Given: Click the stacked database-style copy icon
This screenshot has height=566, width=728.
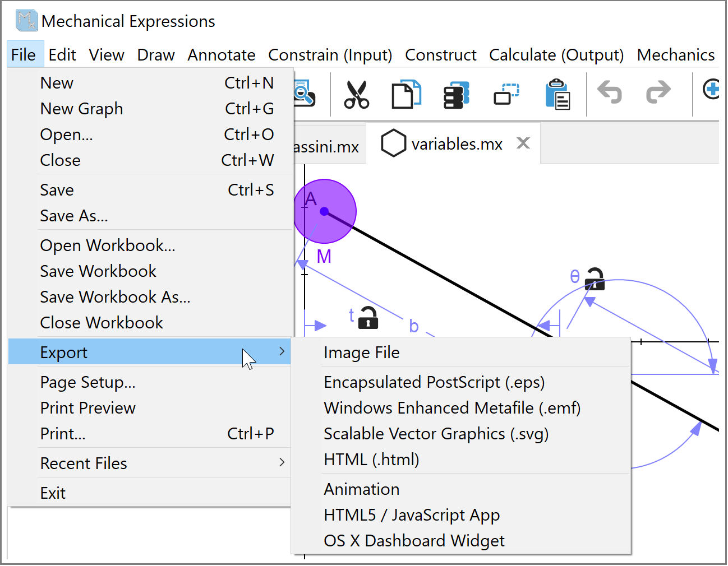Looking at the screenshot, I should (456, 94).
